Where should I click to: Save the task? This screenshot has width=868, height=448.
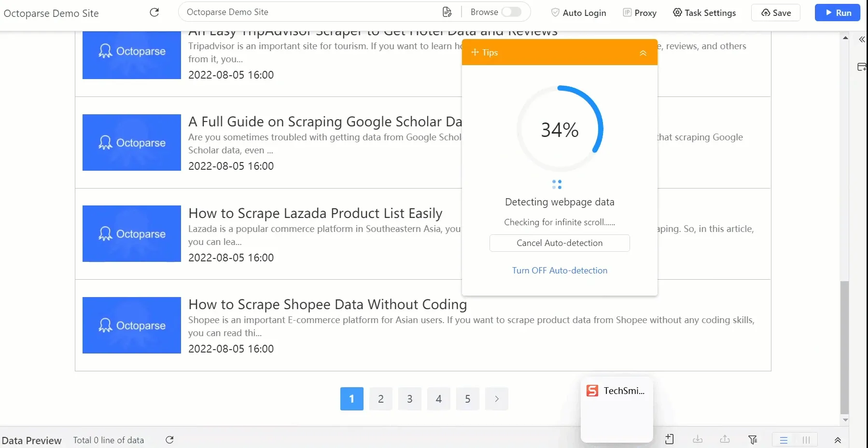tap(776, 13)
